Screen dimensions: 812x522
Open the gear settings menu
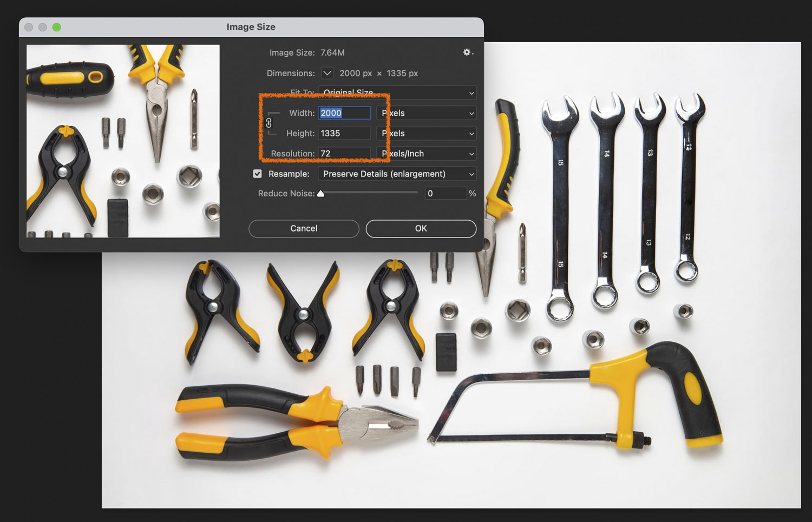pos(468,52)
